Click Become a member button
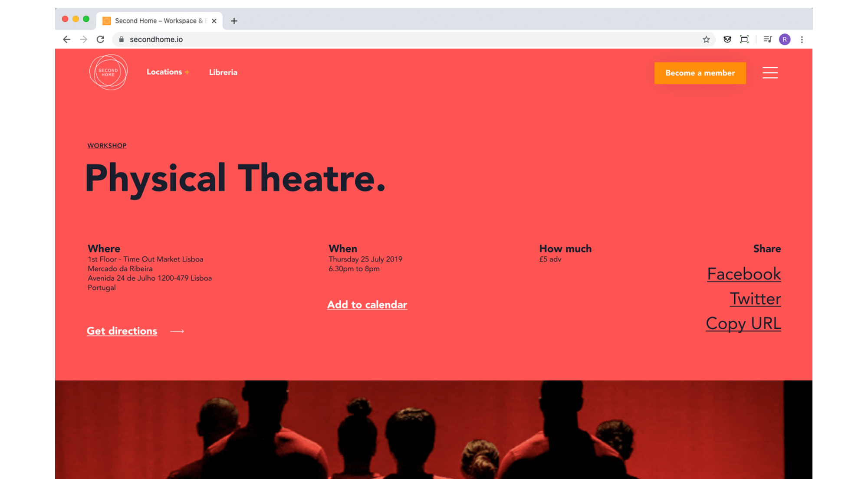868x488 pixels. point(700,73)
